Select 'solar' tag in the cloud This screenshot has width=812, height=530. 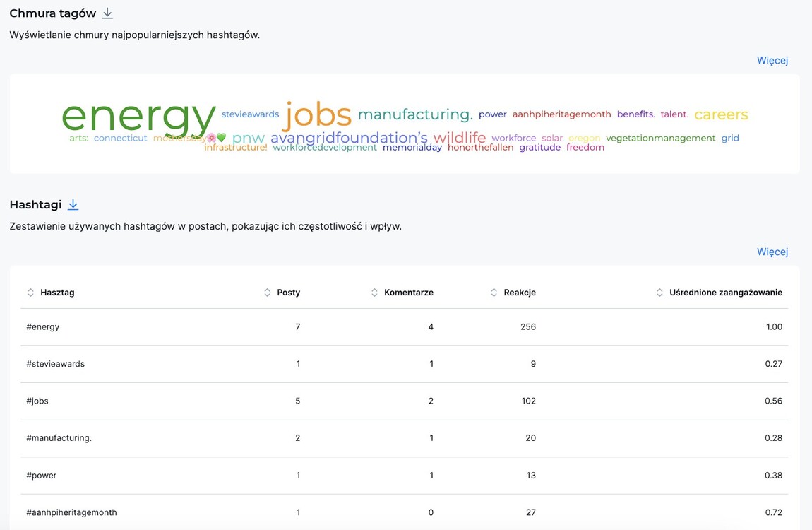click(552, 139)
